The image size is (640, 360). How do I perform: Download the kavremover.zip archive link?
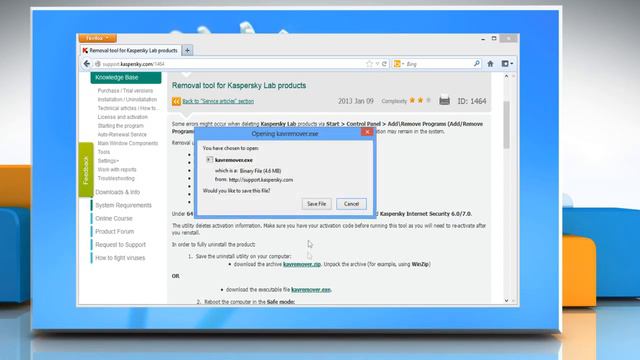point(302,264)
